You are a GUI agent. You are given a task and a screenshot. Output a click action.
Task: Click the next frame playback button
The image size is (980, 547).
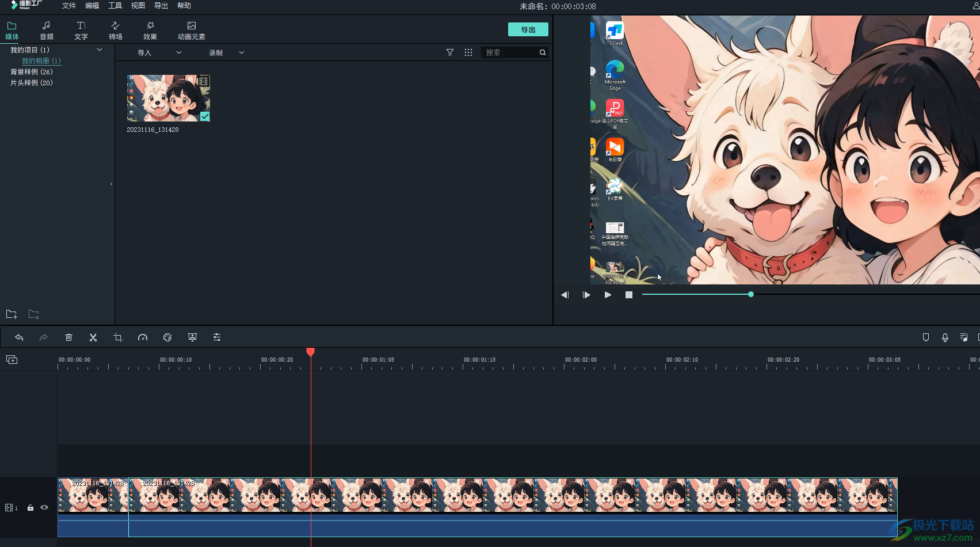[586, 295]
